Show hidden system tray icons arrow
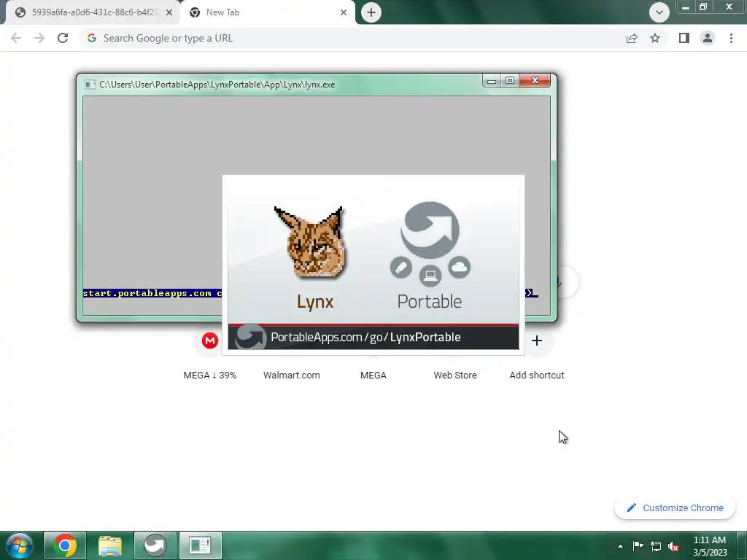 pos(620,546)
